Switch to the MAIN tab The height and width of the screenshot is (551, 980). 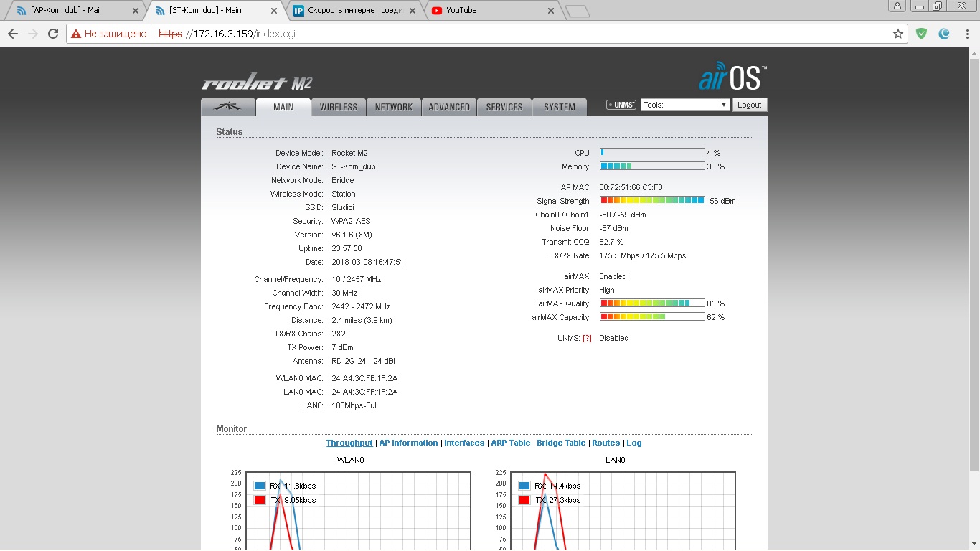click(x=283, y=107)
